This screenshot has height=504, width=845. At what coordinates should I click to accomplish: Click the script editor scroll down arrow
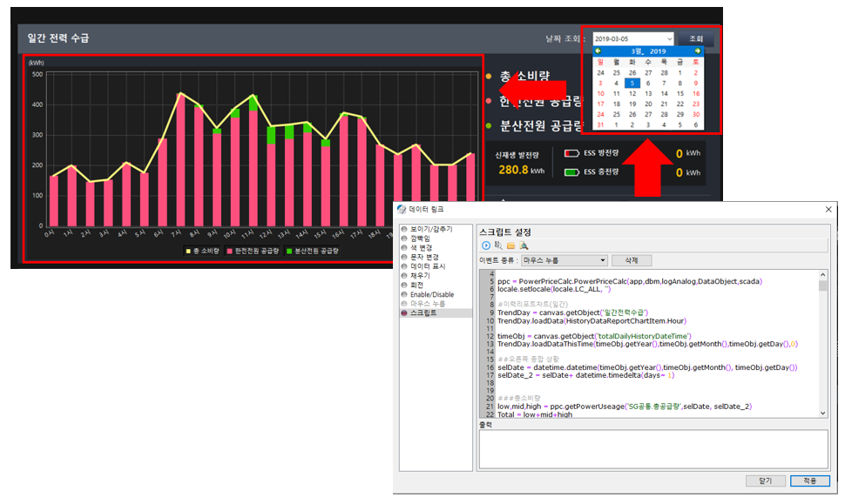pos(822,413)
